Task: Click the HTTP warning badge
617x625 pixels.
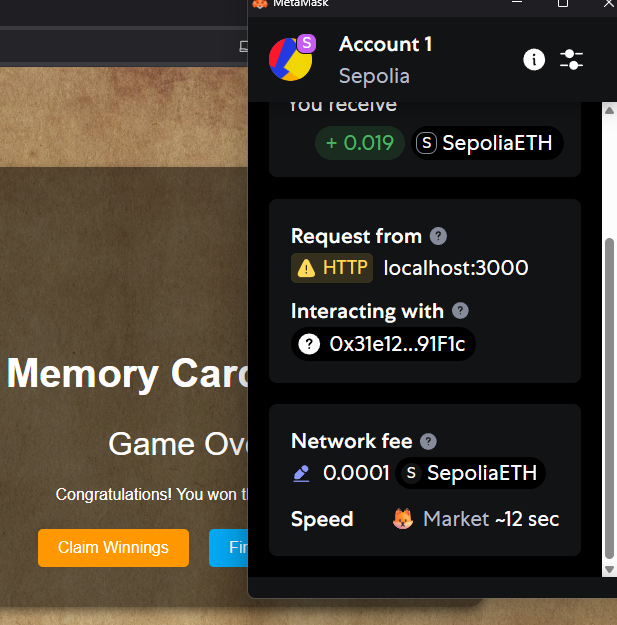Action: pyautogui.click(x=332, y=268)
